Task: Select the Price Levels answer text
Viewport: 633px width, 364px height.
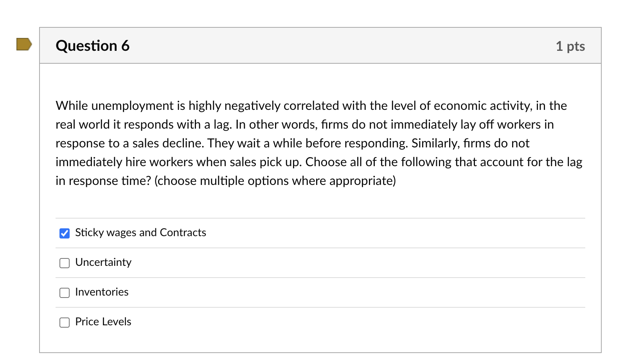Action: [x=103, y=322]
